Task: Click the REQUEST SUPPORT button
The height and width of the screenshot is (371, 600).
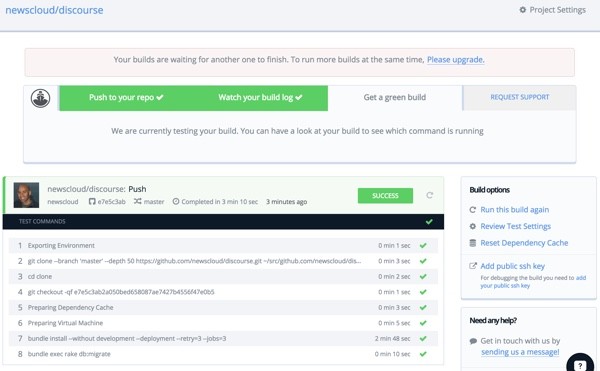Action: 519,98
